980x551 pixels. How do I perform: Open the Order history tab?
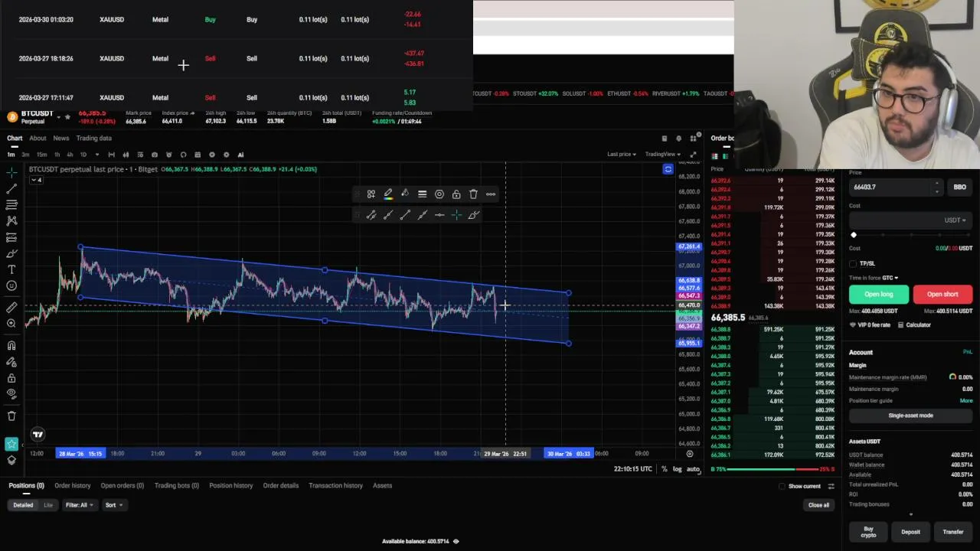pyautogui.click(x=72, y=486)
